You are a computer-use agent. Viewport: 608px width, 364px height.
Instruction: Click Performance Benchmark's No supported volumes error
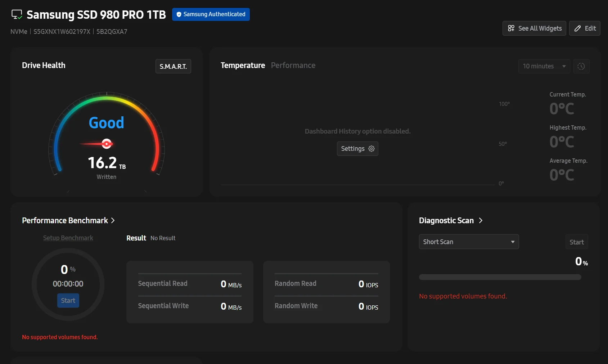pyautogui.click(x=60, y=337)
